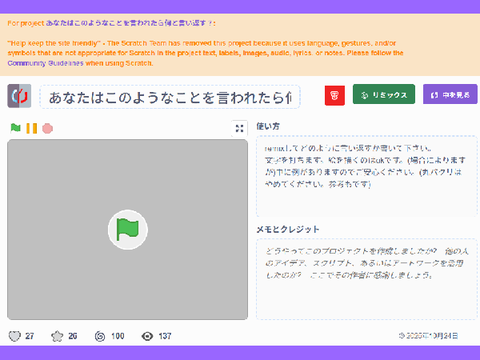This screenshot has height=360, width=480.
Task: Click the share date at the bottom right
Action: click(428, 336)
